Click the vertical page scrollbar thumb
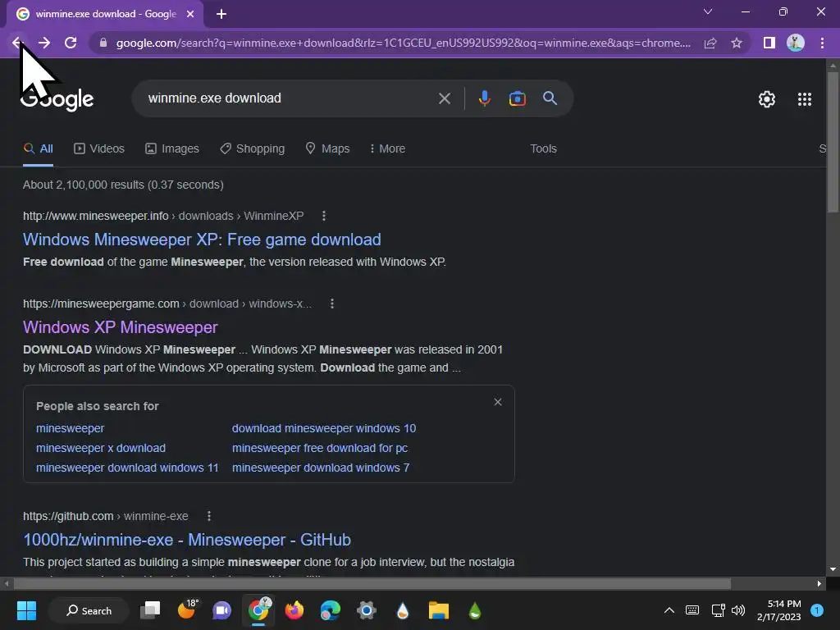The image size is (840, 630). click(833, 142)
